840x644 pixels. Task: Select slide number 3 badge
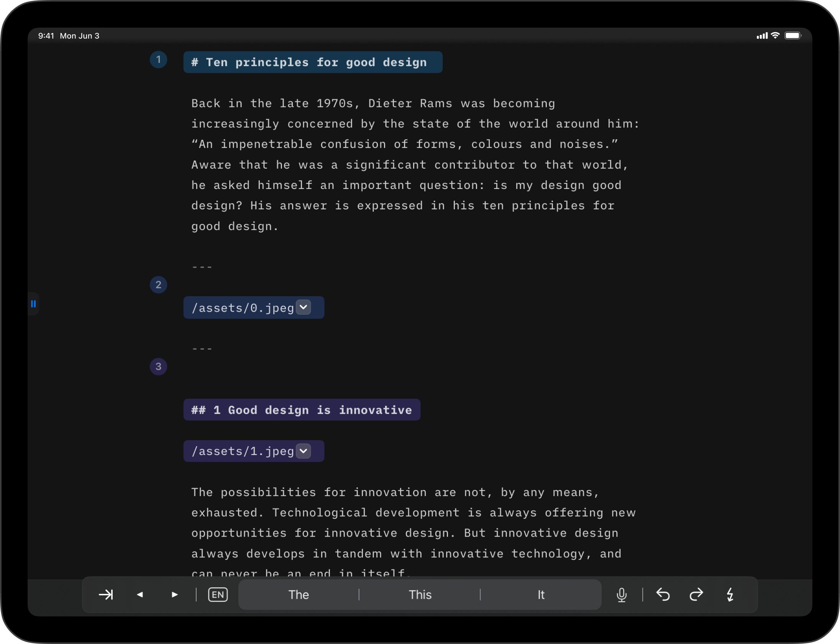[x=158, y=366]
